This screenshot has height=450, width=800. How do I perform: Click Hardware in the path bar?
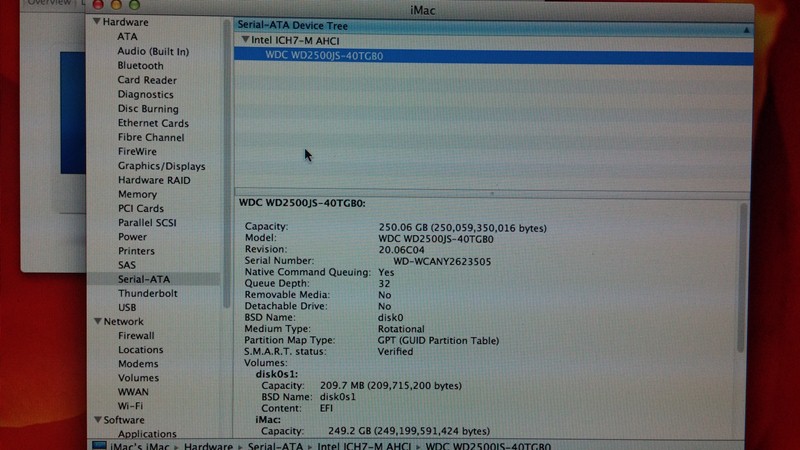(208, 446)
